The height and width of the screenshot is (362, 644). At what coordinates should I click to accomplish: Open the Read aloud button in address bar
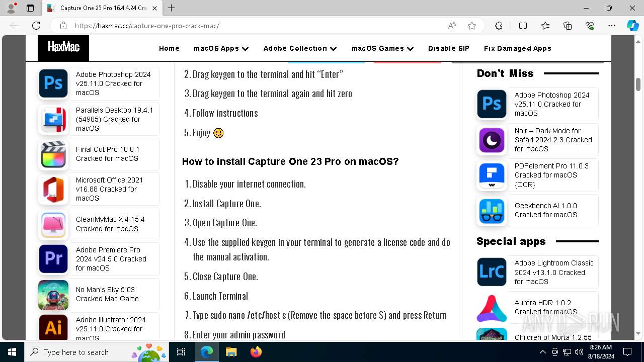452,26
